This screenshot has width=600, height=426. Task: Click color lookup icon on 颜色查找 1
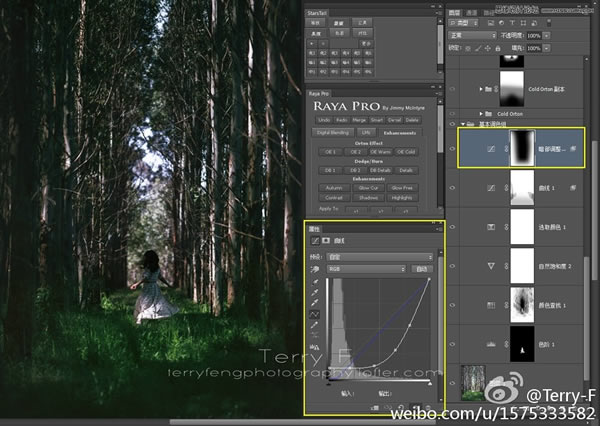click(x=491, y=305)
